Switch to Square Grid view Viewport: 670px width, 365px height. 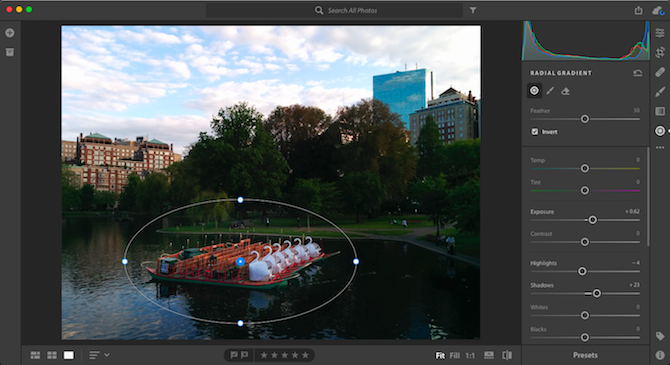pyautogui.click(x=52, y=355)
